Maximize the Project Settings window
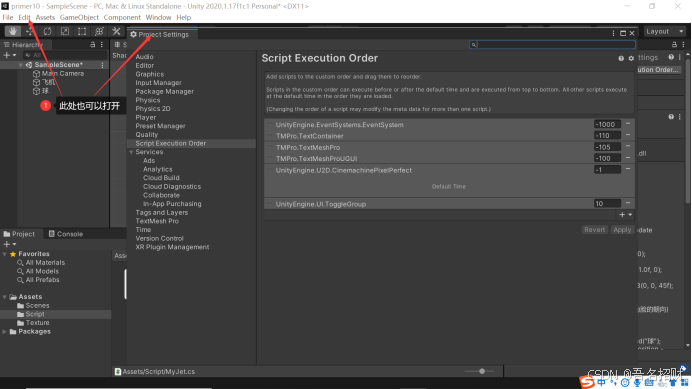 pos(623,34)
